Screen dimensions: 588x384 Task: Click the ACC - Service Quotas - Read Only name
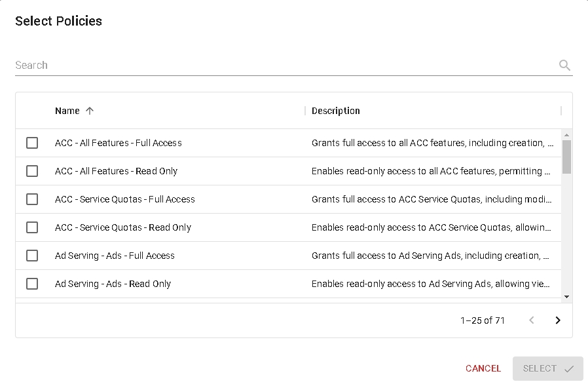[123, 227]
